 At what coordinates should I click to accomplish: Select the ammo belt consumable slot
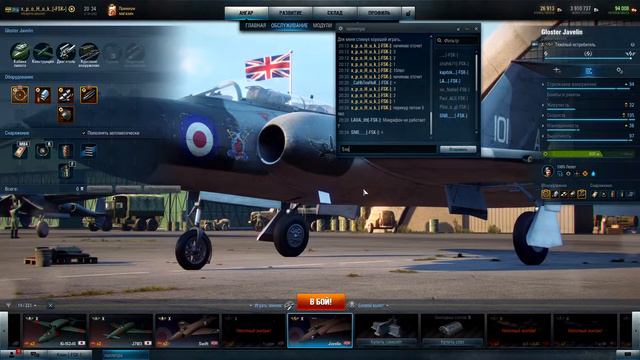88,151
